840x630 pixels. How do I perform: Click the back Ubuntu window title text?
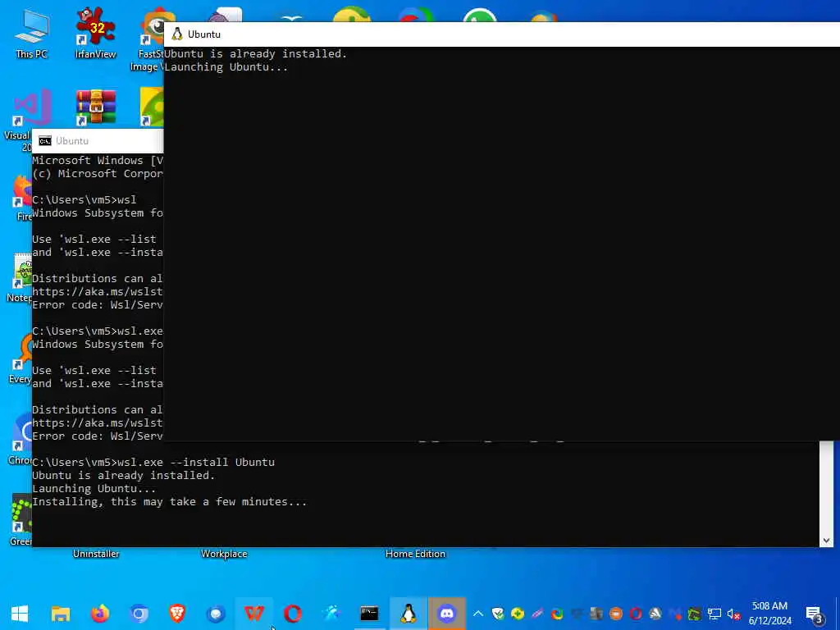tap(72, 141)
